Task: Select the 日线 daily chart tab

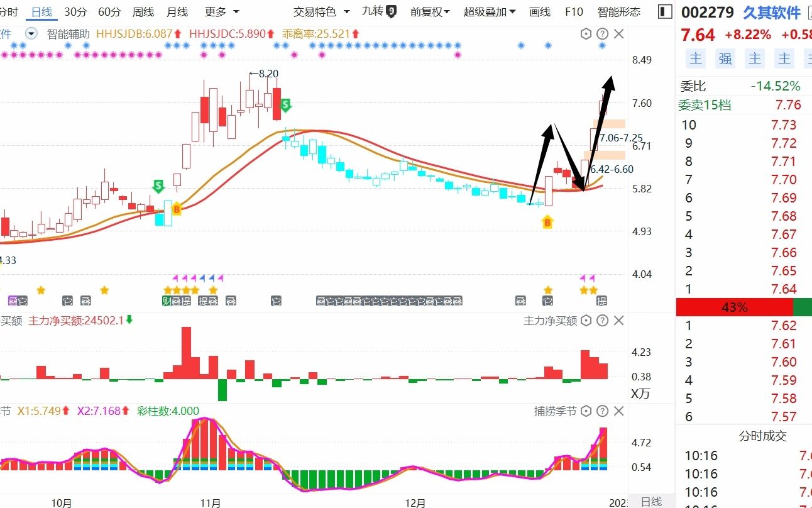Action: pos(41,11)
